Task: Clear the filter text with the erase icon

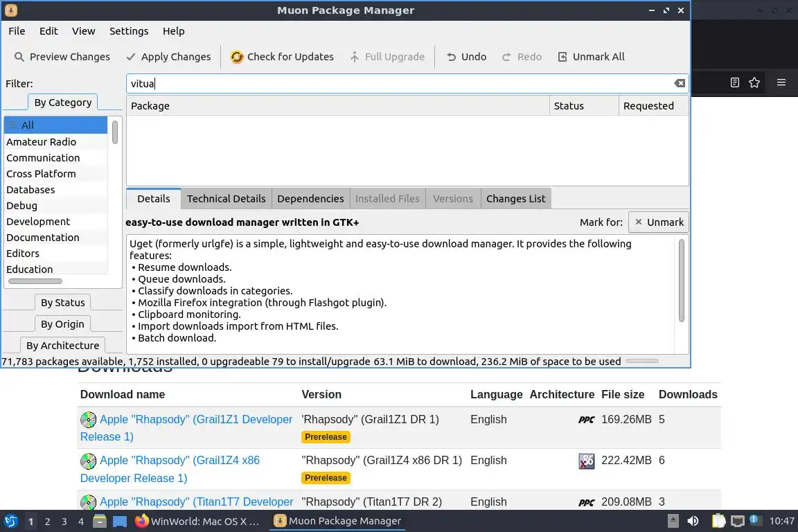Action: [680, 84]
